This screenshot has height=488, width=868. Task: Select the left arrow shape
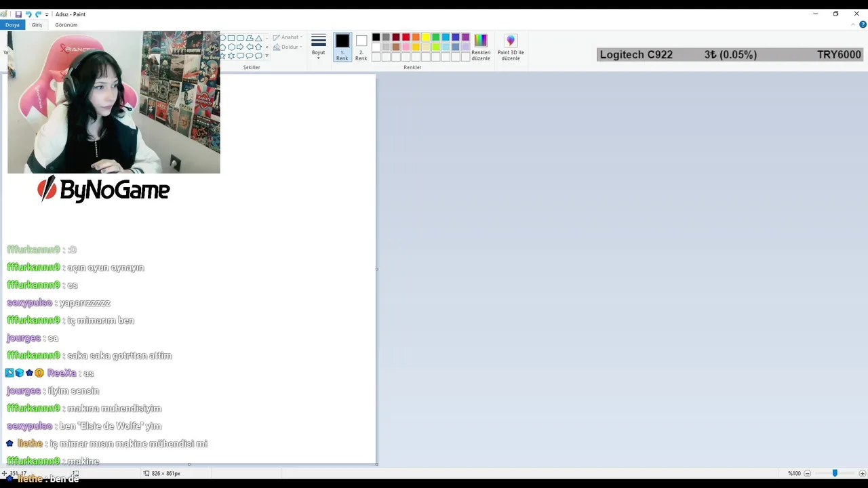click(x=250, y=47)
